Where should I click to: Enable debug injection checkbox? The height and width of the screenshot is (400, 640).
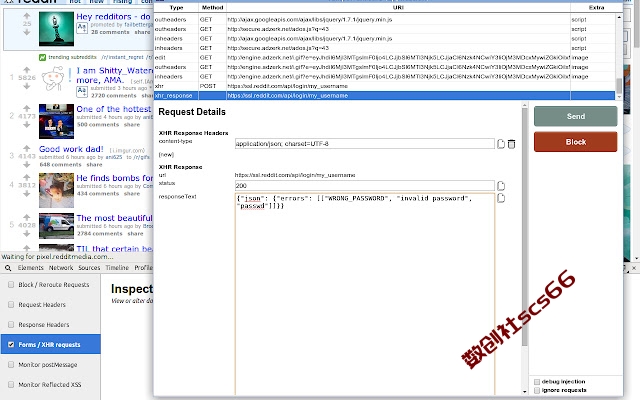(537, 382)
